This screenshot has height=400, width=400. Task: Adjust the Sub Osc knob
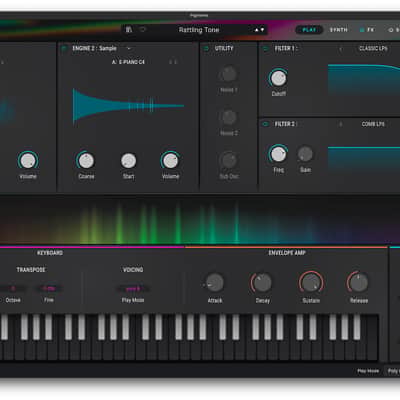[x=229, y=160]
